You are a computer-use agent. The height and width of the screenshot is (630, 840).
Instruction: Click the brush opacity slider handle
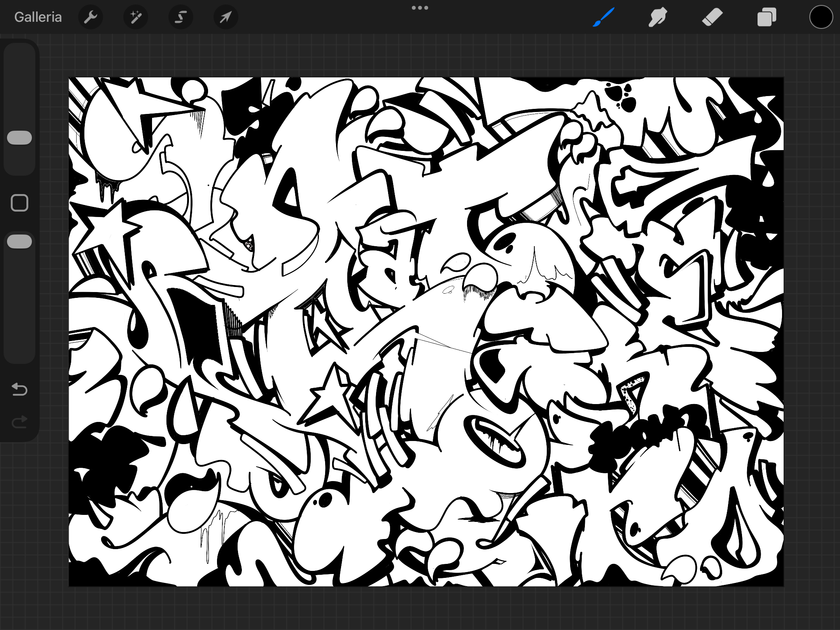[x=19, y=241]
